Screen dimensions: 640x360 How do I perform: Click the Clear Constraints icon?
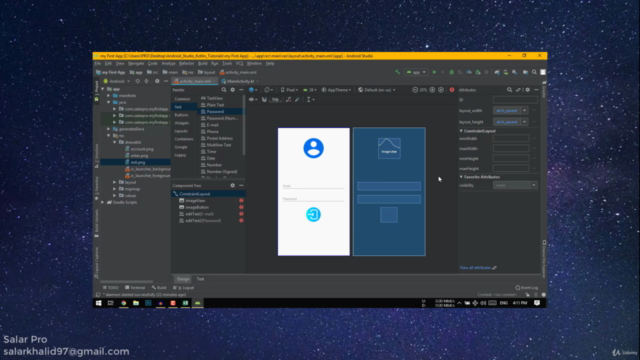click(x=289, y=100)
